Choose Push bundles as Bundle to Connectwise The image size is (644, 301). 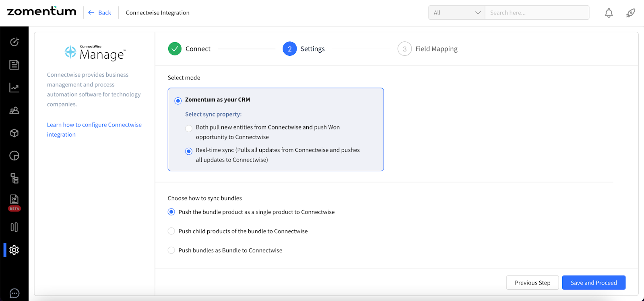pos(171,250)
